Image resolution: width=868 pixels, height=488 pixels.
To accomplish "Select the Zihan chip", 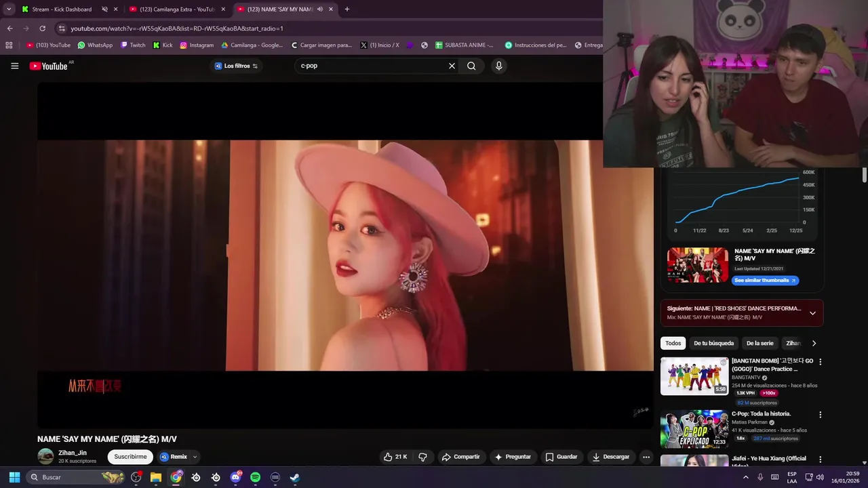I will 792,343.
